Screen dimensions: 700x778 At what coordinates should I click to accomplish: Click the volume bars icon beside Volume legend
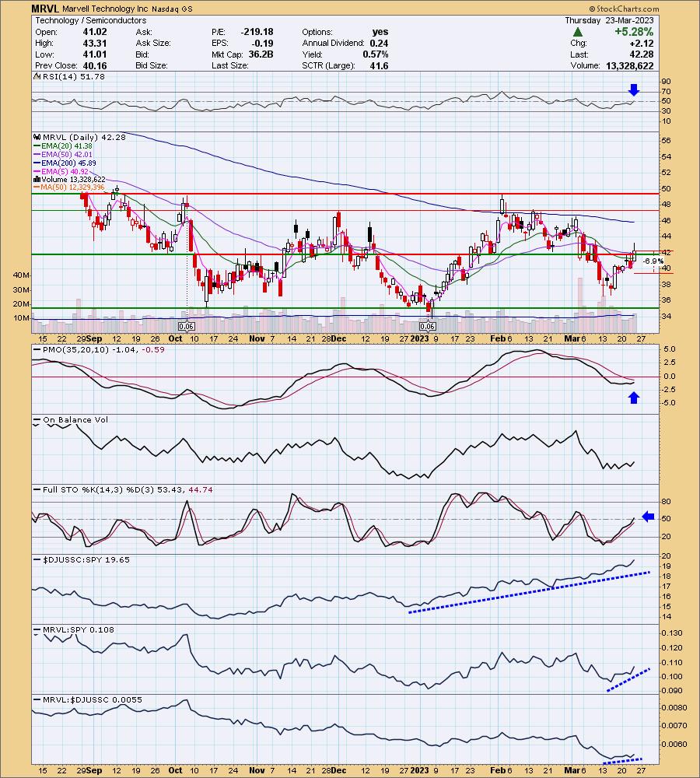pyautogui.click(x=37, y=179)
